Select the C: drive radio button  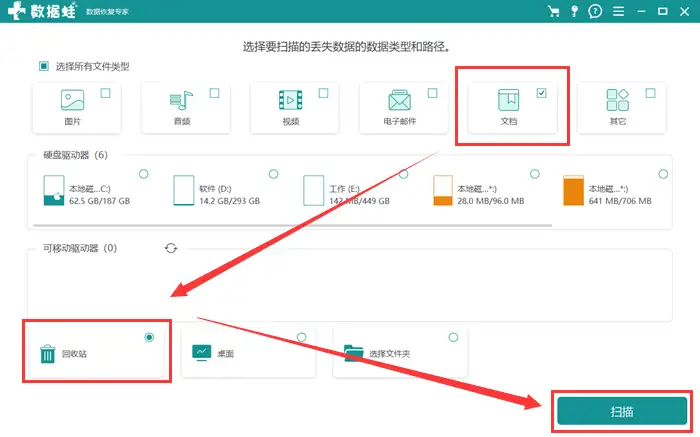coord(144,174)
